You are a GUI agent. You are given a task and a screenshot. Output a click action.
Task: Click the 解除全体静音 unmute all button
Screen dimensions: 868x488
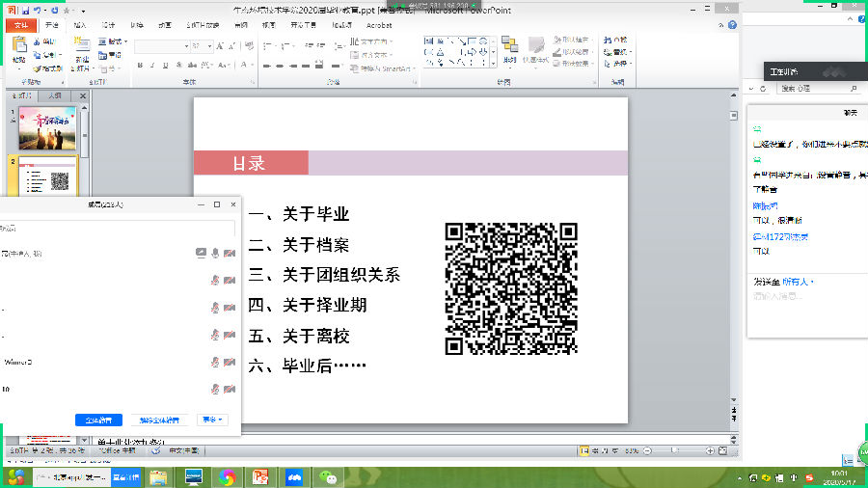[x=159, y=420]
